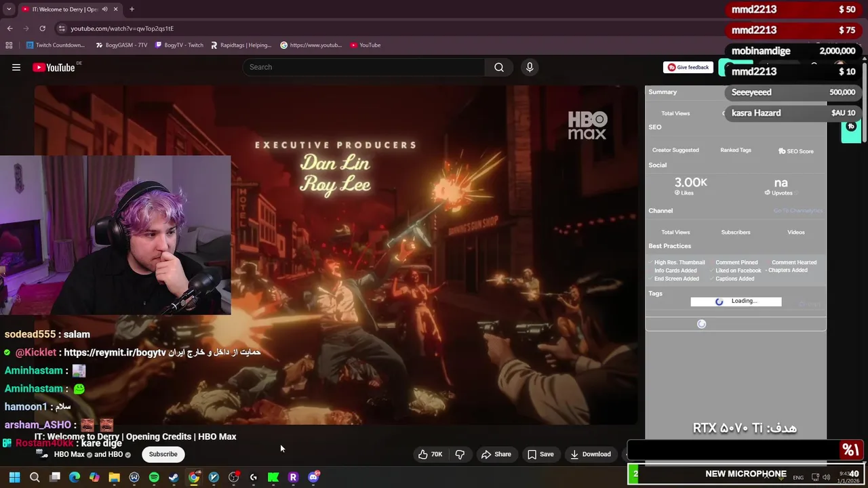
Task: Click the video title text below player
Action: point(135,436)
